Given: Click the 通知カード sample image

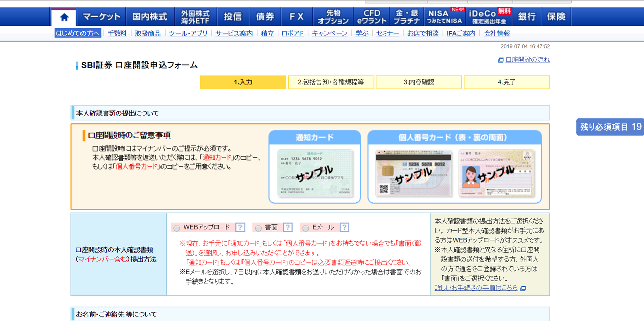Looking at the screenshot, I should (315, 173).
